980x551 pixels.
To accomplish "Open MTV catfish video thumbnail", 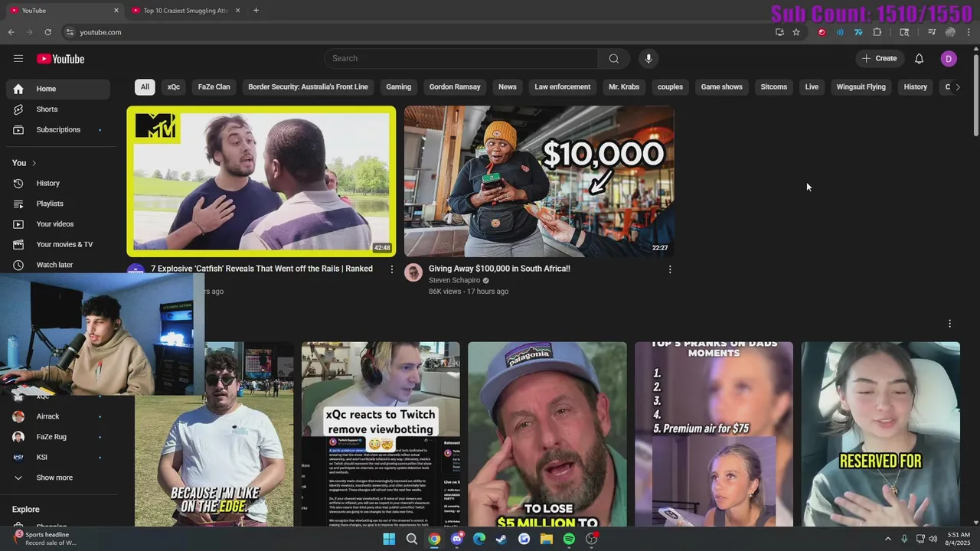I will click(x=262, y=181).
